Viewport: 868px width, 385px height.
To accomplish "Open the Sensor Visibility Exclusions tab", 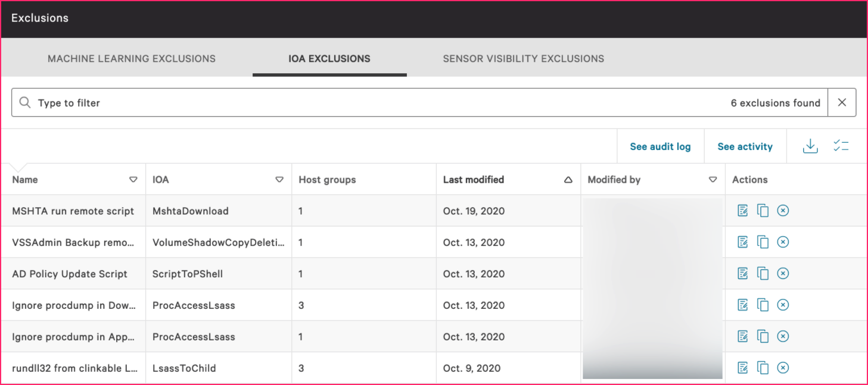I will click(524, 59).
